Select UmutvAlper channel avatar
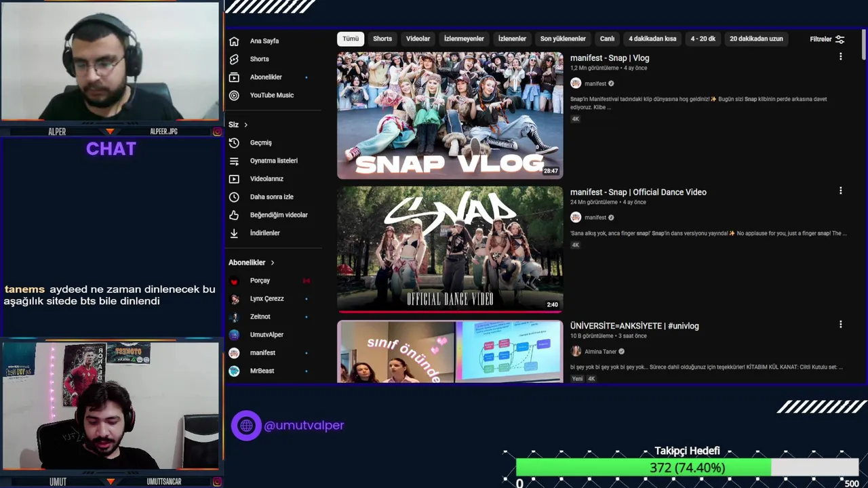Image resolution: width=868 pixels, height=488 pixels. 234,335
